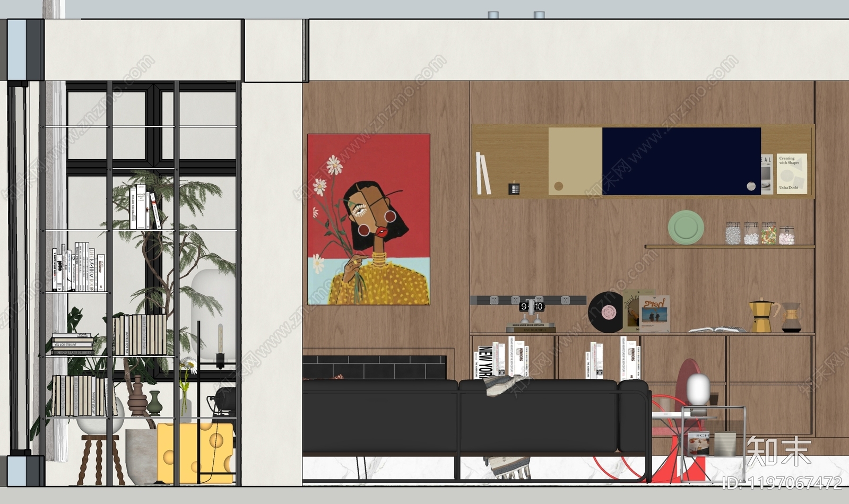This screenshot has height=504, width=849.
Task: Click the woman portrait painting on the wall
Action: [x=368, y=219]
